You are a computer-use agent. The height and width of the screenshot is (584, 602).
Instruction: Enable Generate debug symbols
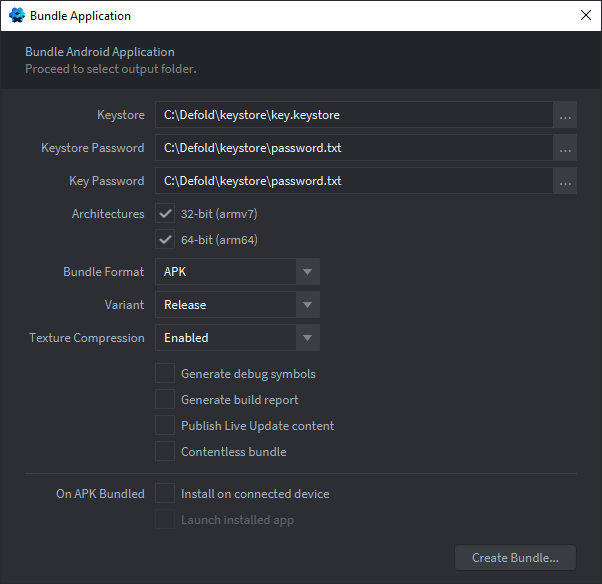[165, 374]
